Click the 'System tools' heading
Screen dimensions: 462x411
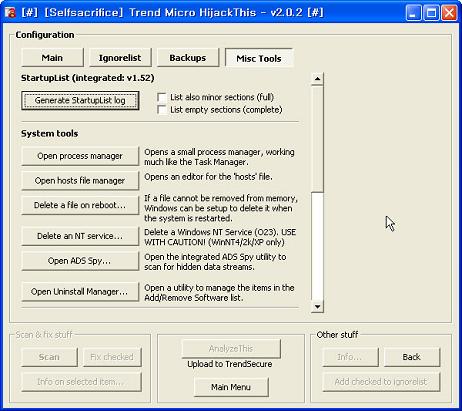50,134
